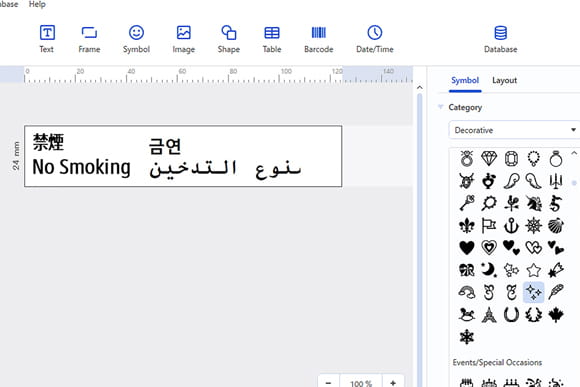Click the canvas vertical scrollbar up arrow

click(419, 88)
